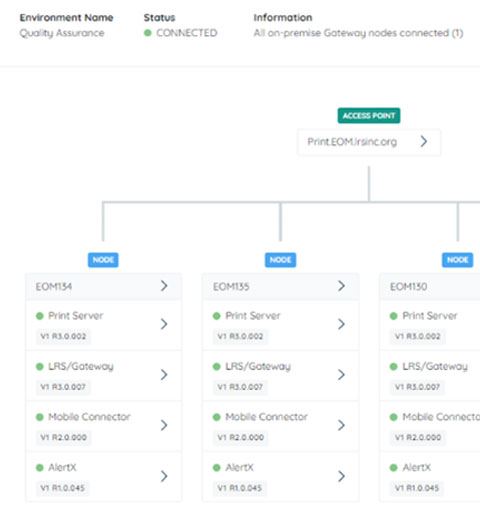
Task: Click version V1 R1.0.045 tag in EOM135
Action: click(x=240, y=488)
